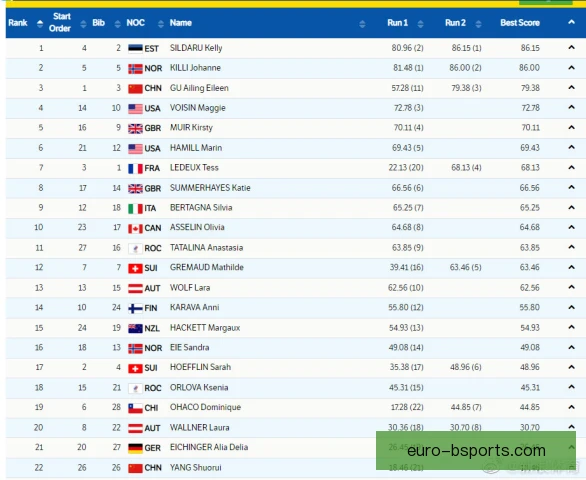Expand TATALINA Anastasia row chevron
Viewport: 586px width, 480px height.
[x=571, y=247]
